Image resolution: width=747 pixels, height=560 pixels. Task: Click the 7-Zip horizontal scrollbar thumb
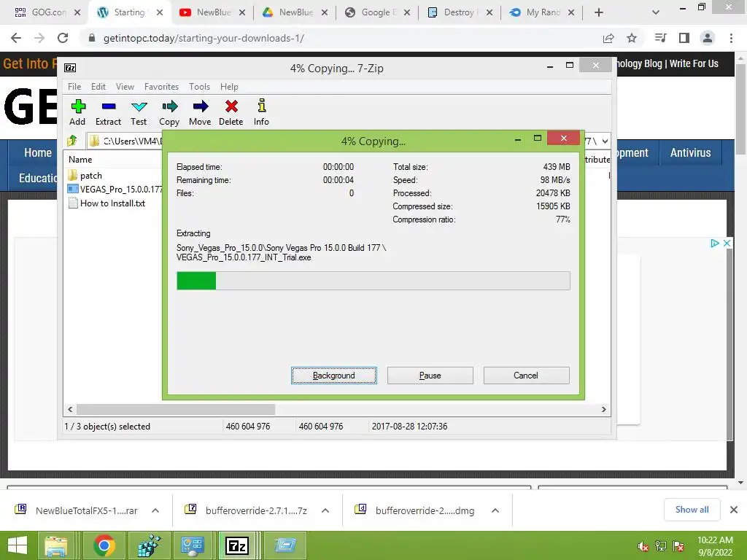[x=176, y=410]
